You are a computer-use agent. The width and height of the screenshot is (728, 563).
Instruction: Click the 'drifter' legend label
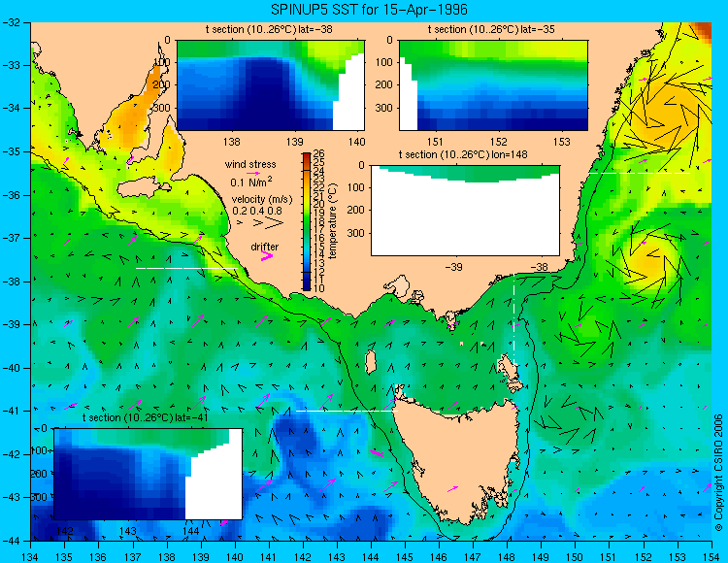click(265, 247)
